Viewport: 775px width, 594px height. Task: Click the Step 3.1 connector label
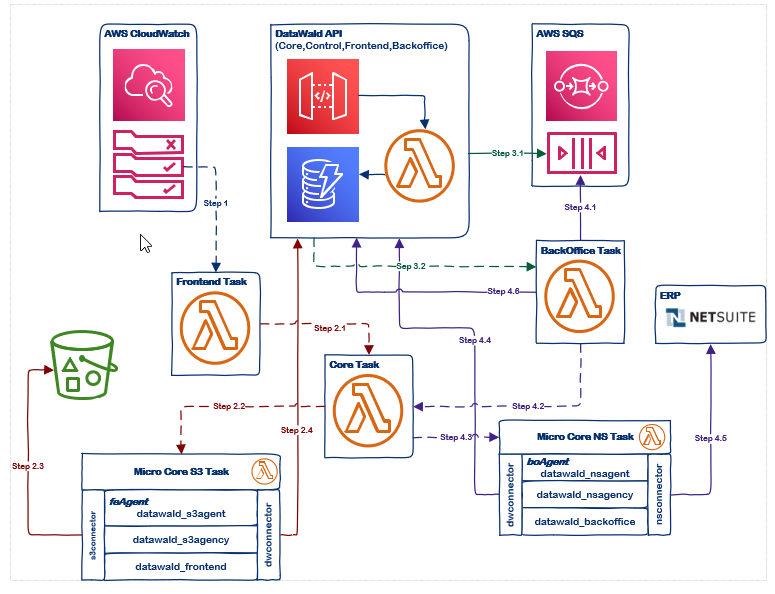[x=508, y=153]
